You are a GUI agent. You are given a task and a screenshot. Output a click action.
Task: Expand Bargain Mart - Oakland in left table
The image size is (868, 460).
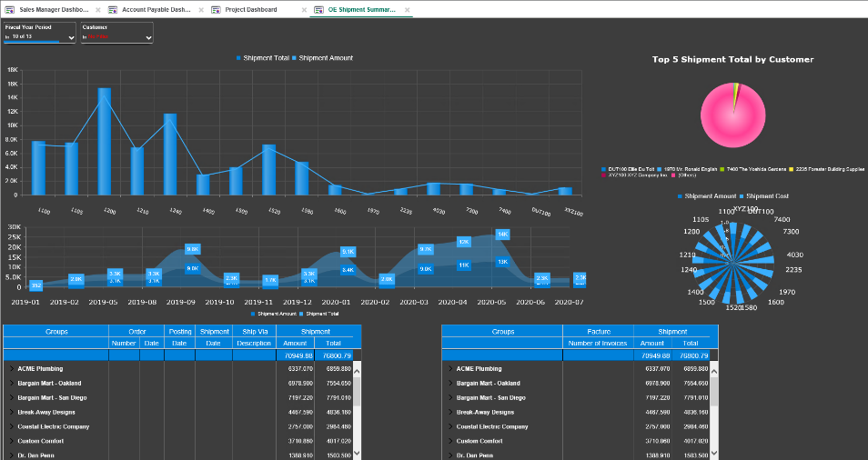11,383
